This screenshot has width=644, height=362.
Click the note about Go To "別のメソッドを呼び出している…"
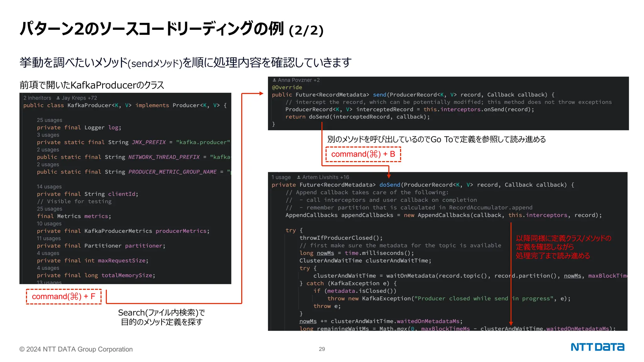click(x=436, y=139)
